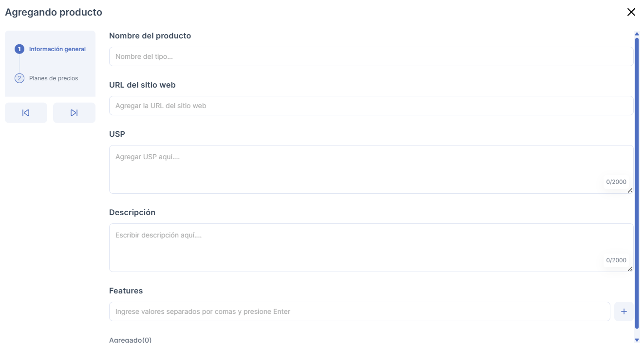Focus the Features values input

(359, 311)
